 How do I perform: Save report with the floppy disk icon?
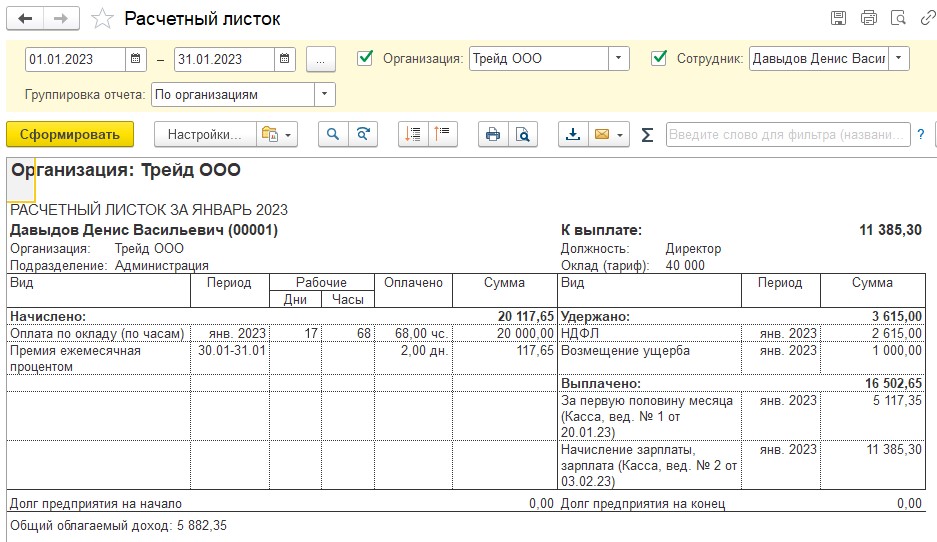[838, 19]
